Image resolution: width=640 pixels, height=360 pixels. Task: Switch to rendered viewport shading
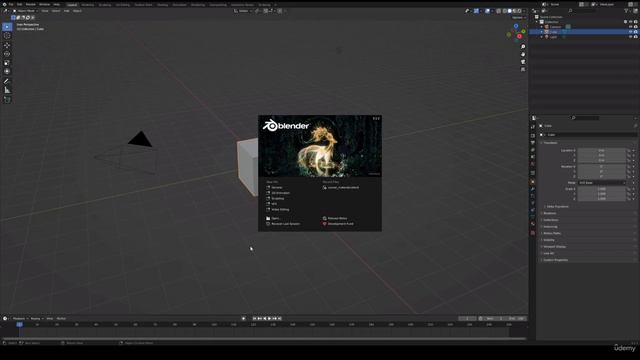(519, 11)
